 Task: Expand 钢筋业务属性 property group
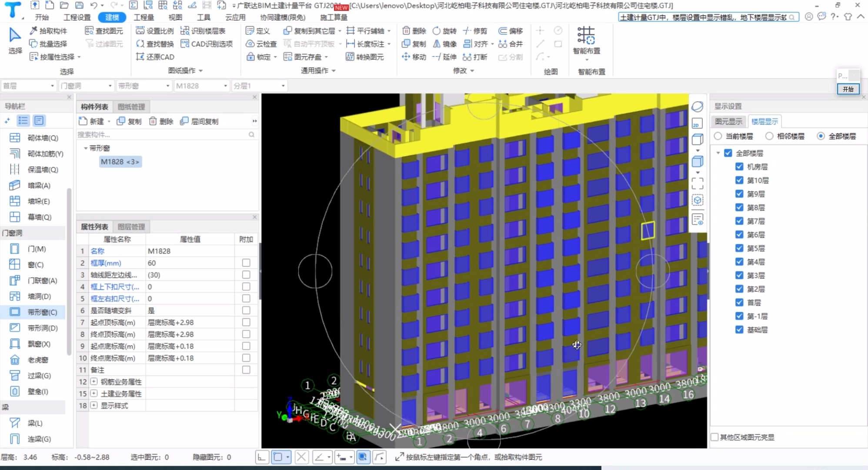point(94,382)
